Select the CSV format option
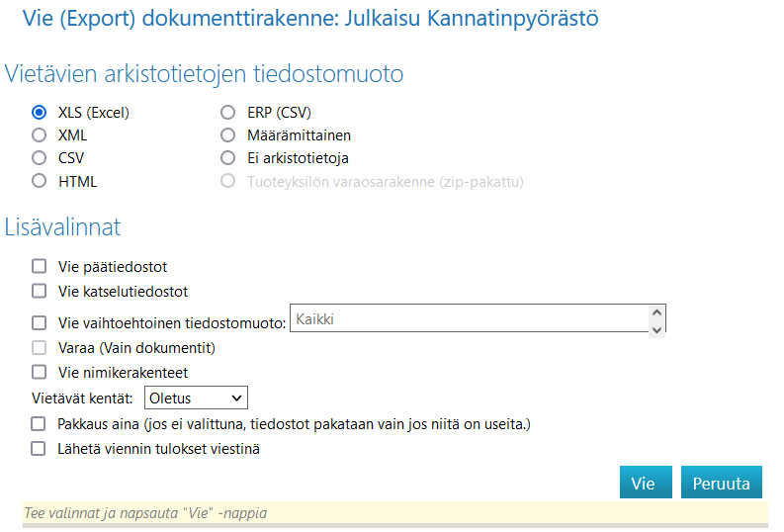784x532 pixels. coord(40,158)
